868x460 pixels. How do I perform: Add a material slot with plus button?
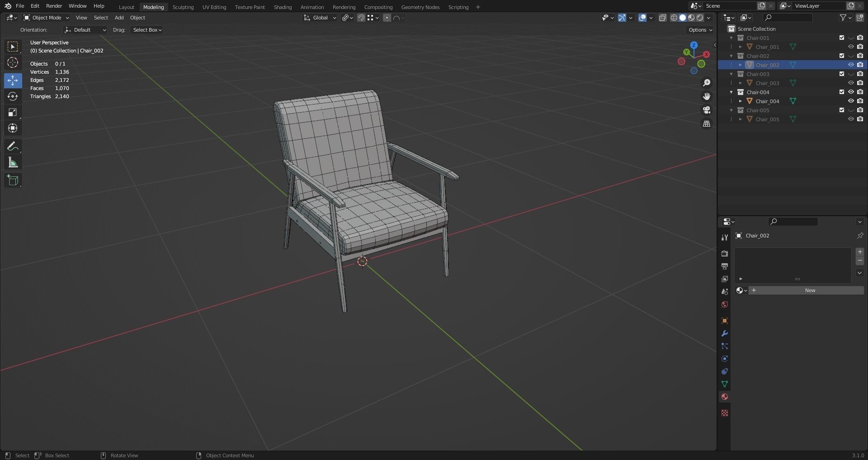860,252
